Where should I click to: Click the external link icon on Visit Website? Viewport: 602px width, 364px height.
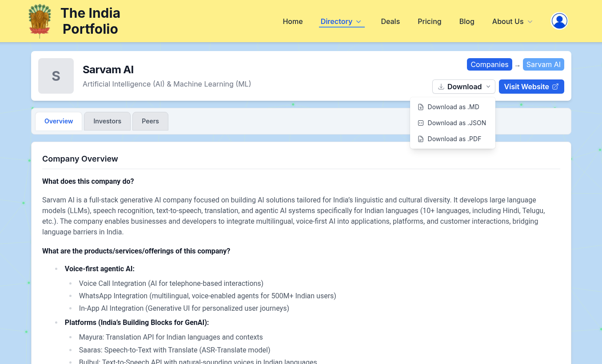coord(555,87)
